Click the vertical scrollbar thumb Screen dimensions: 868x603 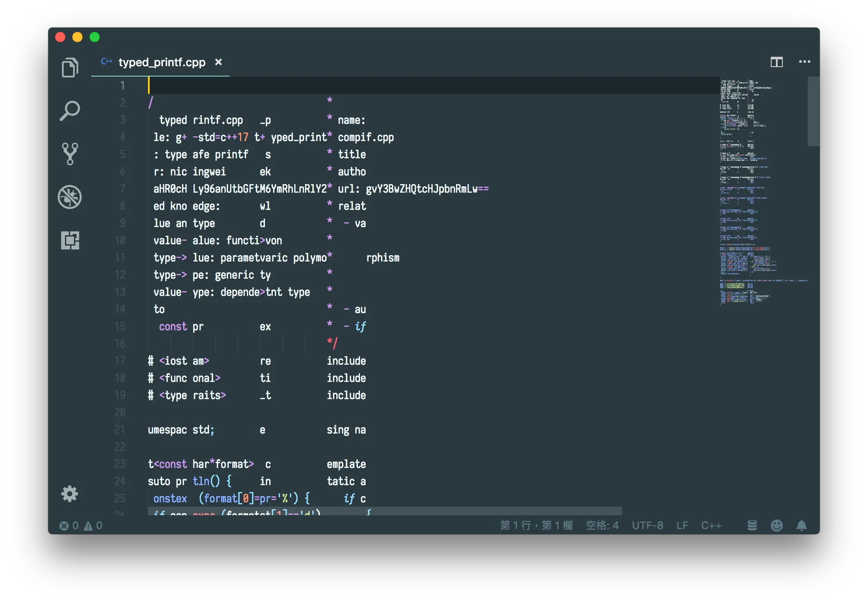[x=813, y=112]
